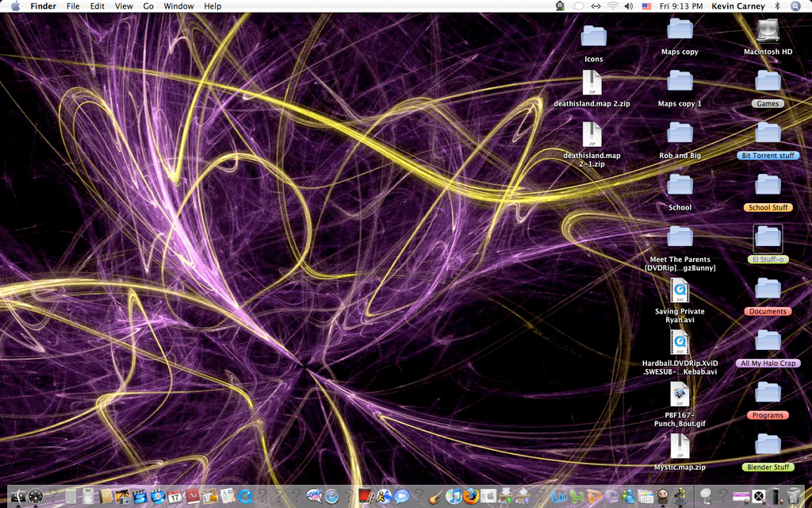
Task: Select deathisland.map 2-1.zip file
Action: (x=592, y=135)
